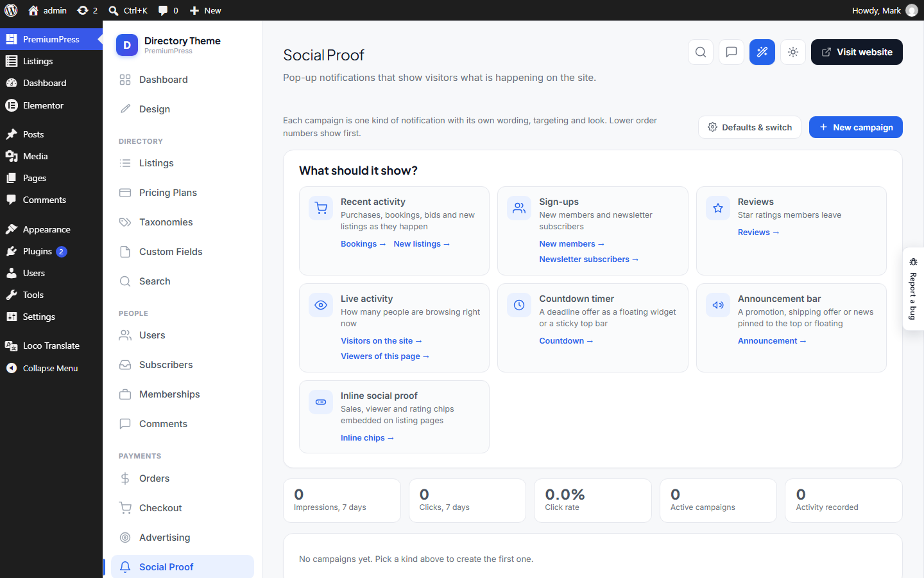Screen dimensions: 924x578
Task: Open the New members link
Action: 572,244
